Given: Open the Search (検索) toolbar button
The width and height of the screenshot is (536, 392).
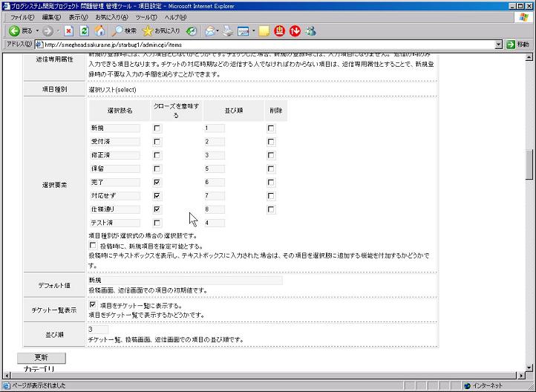Looking at the screenshot, I should 124,31.
